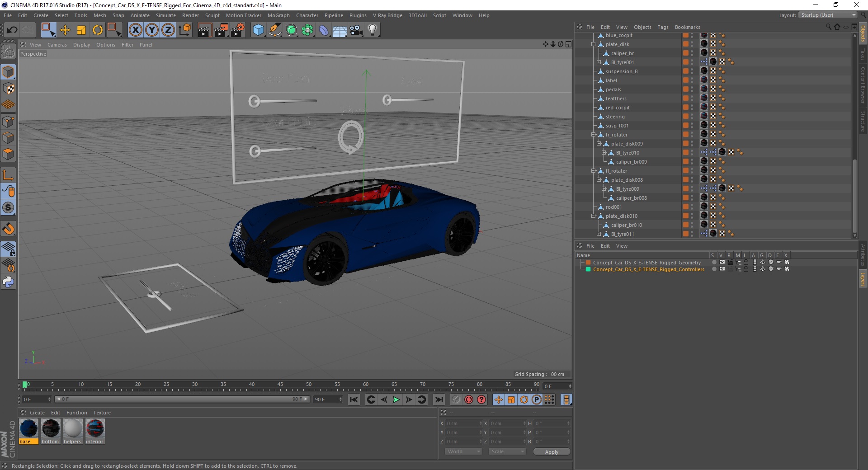Toggle Autokeying red button

[x=469, y=399]
